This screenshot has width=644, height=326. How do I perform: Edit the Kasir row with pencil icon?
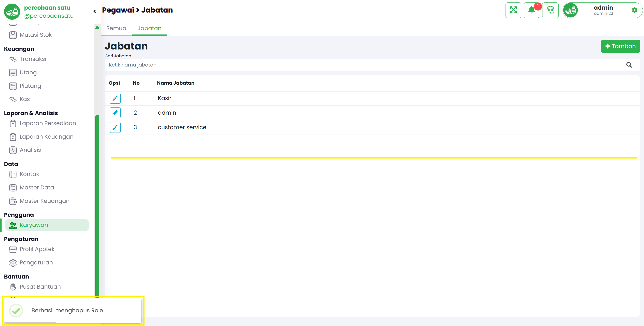coord(115,98)
